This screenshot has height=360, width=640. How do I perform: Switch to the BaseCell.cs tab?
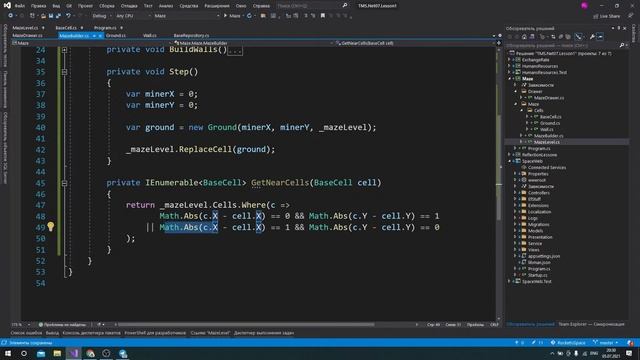point(66,28)
